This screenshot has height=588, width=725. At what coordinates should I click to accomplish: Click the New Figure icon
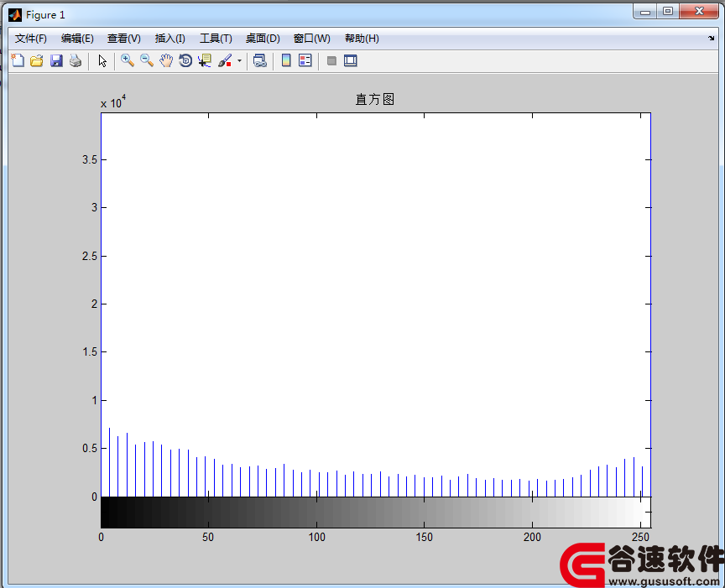tap(18, 60)
